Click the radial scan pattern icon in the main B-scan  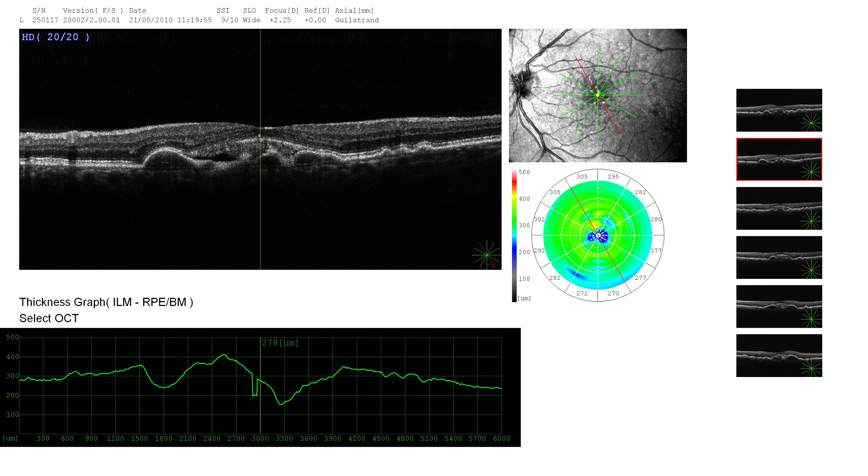tap(486, 255)
